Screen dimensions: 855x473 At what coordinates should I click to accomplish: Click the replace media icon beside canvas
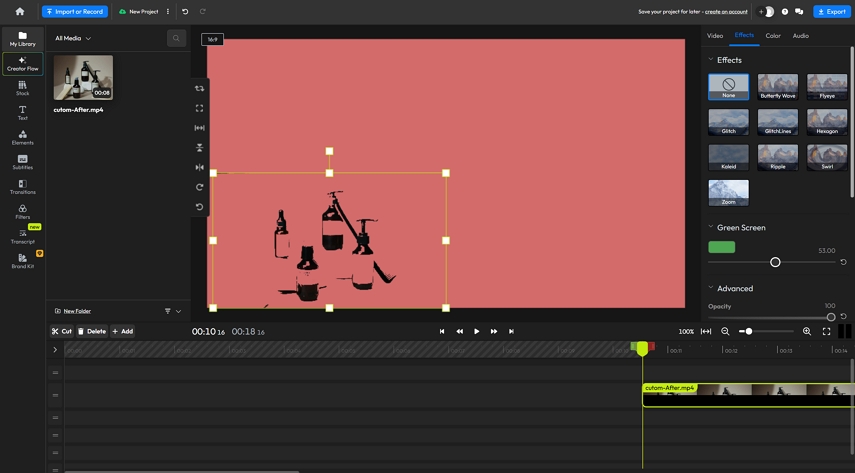(x=200, y=88)
